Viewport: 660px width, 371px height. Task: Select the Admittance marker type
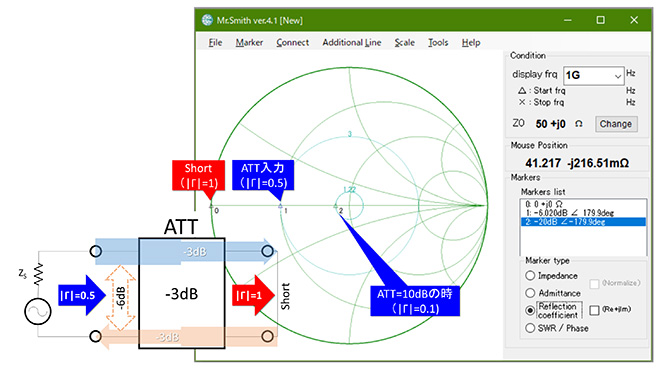530,293
